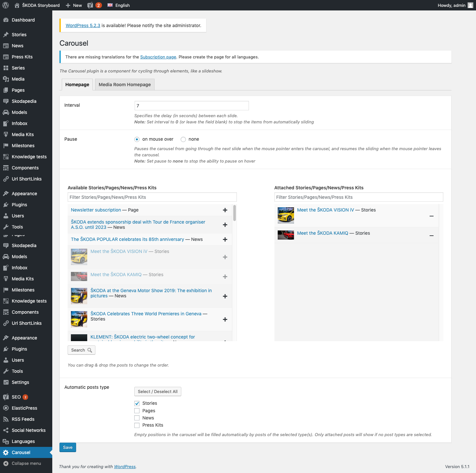476x473 pixels.
Task: Switch to the Media Room Homepage tab
Action: click(125, 85)
